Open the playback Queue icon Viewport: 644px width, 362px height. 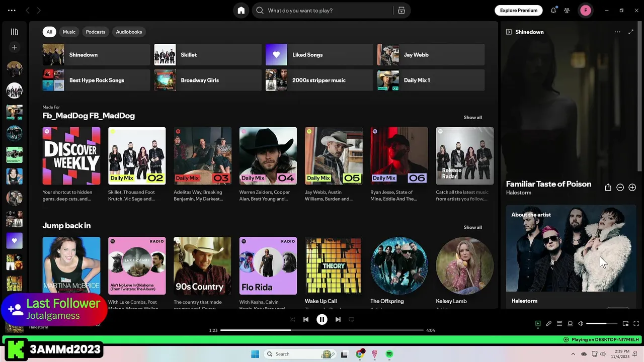tap(559, 324)
